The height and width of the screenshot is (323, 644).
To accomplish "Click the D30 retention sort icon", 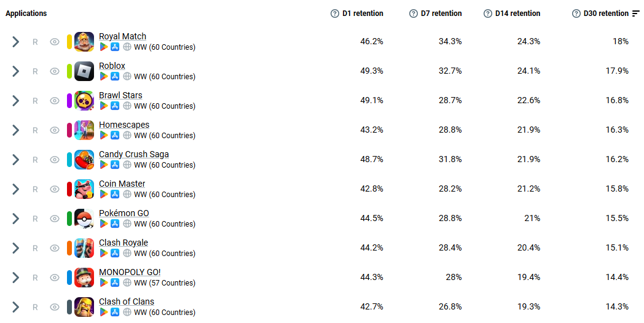I will (x=636, y=14).
